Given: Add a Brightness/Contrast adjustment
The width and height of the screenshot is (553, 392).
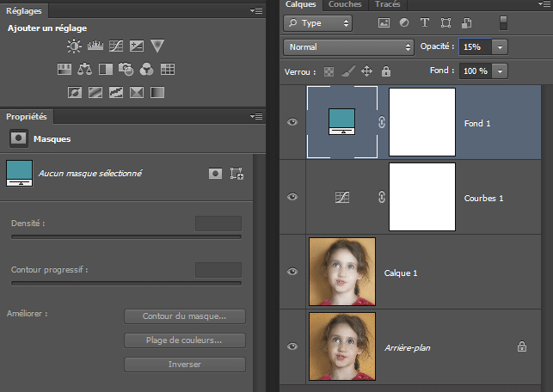Looking at the screenshot, I should click(75, 46).
